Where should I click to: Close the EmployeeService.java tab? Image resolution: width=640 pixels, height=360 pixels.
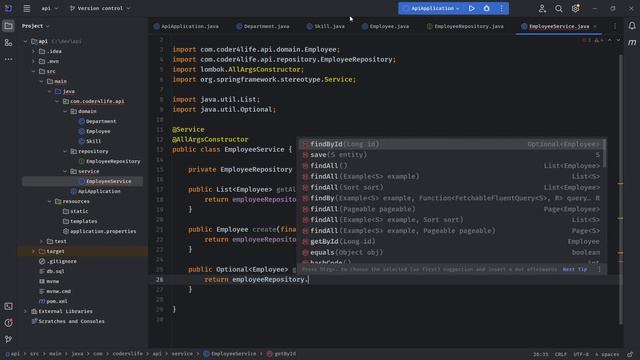click(x=595, y=26)
